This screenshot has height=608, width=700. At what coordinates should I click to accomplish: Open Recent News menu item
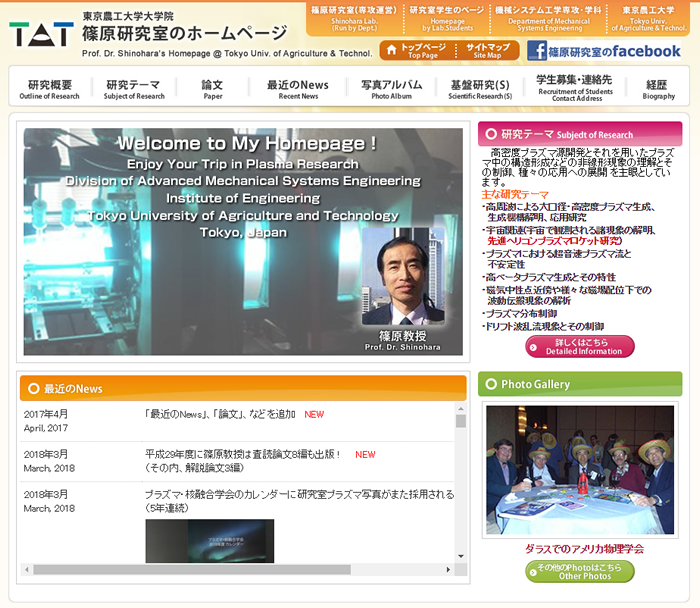[x=298, y=89]
